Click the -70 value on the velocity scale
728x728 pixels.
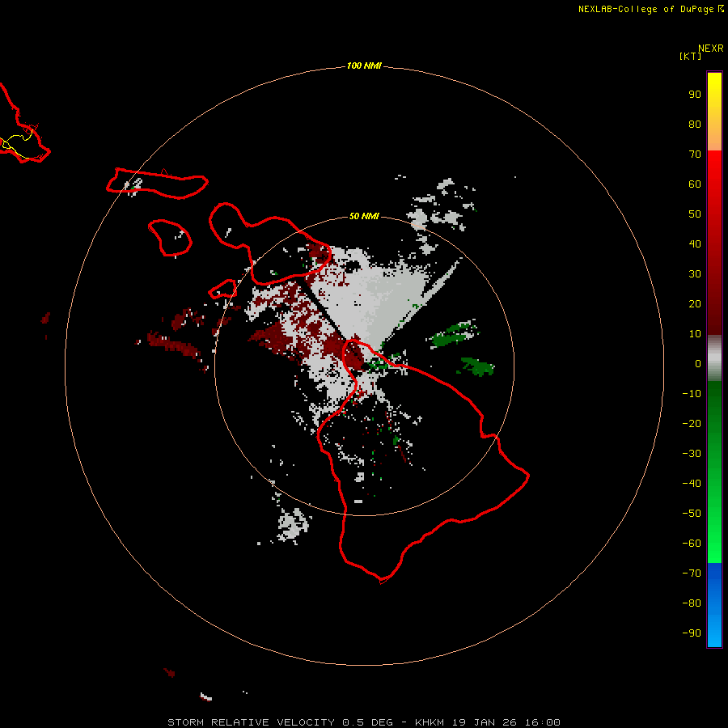pyautogui.click(x=692, y=574)
